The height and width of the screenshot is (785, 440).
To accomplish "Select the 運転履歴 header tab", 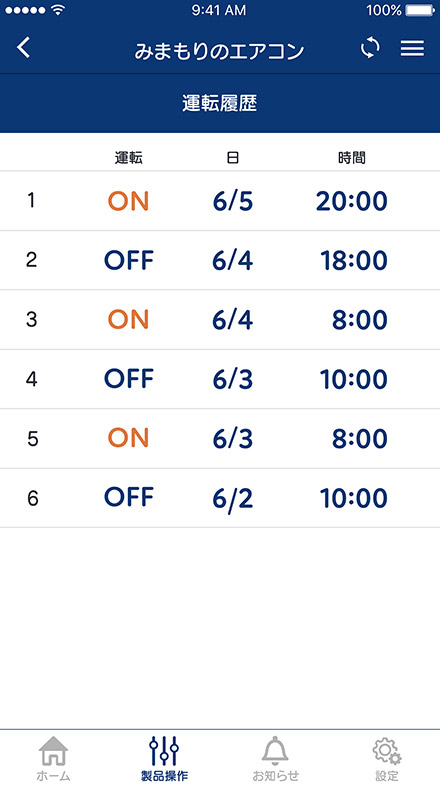I will point(220,103).
